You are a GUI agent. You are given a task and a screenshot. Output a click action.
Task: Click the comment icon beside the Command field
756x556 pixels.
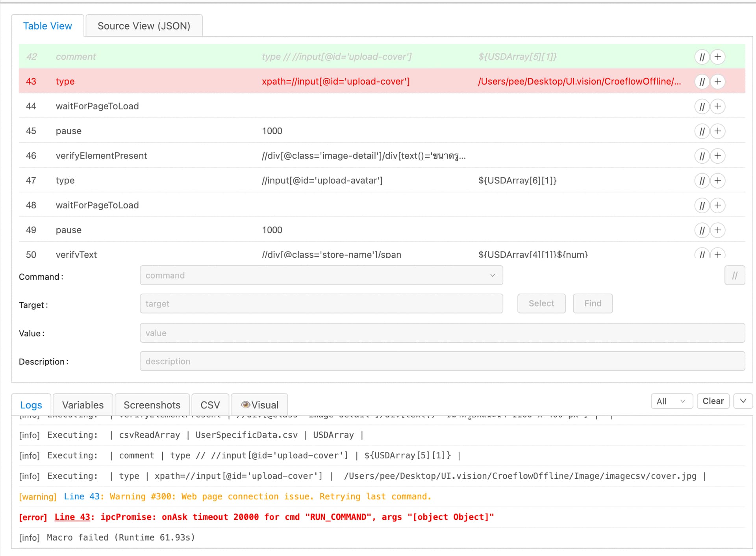click(735, 275)
